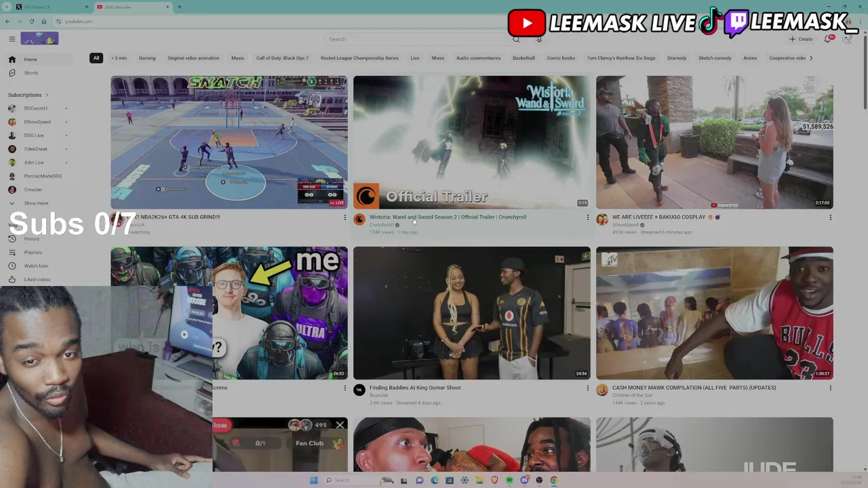Show next filter chips with arrow
Viewport: 868px width, 488px height.
tap(811, 58)
